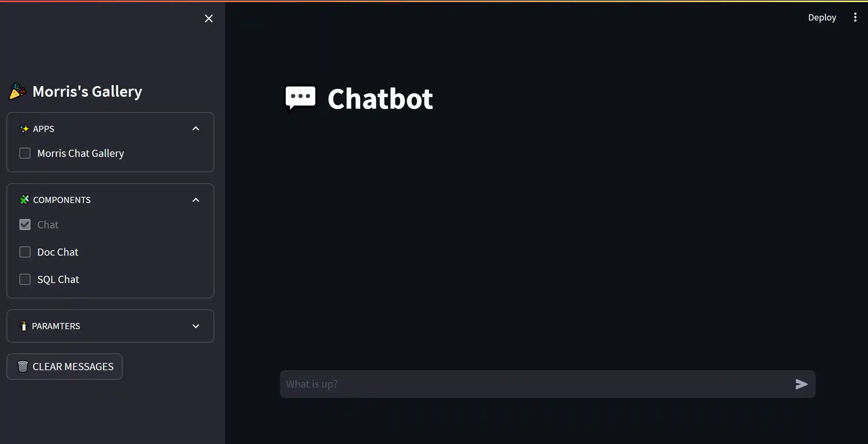
Task: Toggle the Chat checkbox
Action: coord(25,225)
